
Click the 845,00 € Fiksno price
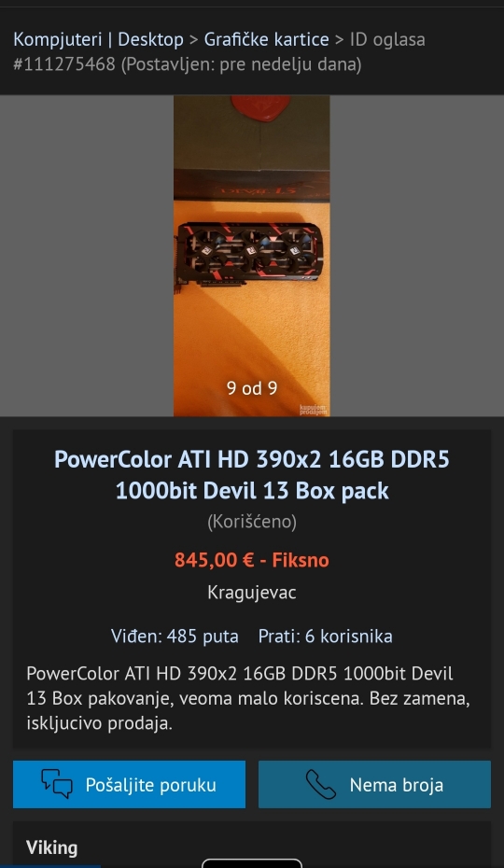[251, 560]
